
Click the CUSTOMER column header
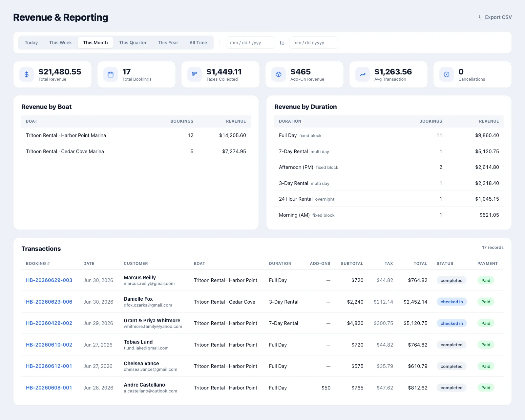tap(136, 264)
